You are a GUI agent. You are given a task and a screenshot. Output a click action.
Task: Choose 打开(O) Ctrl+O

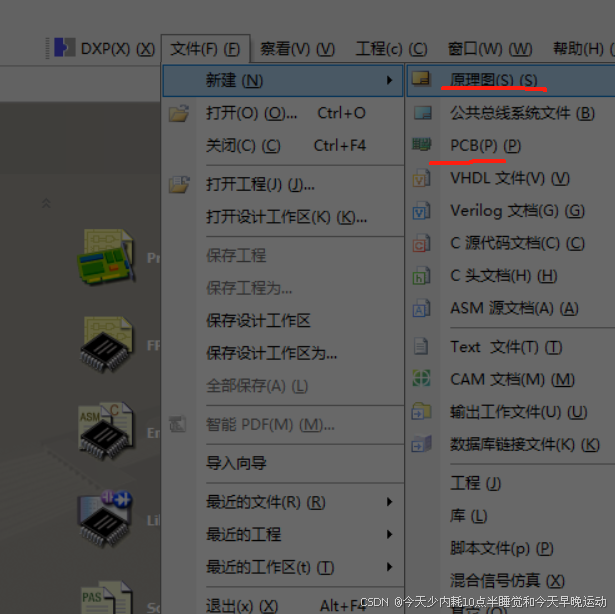point(283,113)
